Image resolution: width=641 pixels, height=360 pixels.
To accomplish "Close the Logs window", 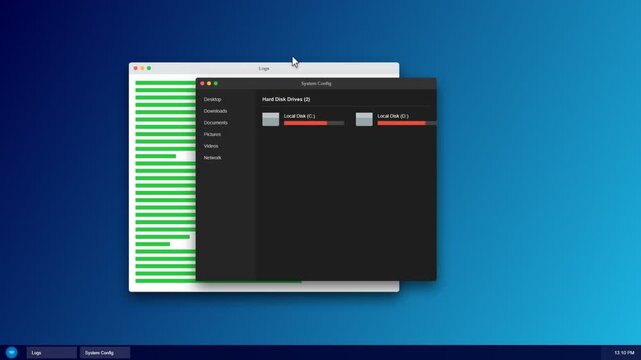I will [136, 68].
